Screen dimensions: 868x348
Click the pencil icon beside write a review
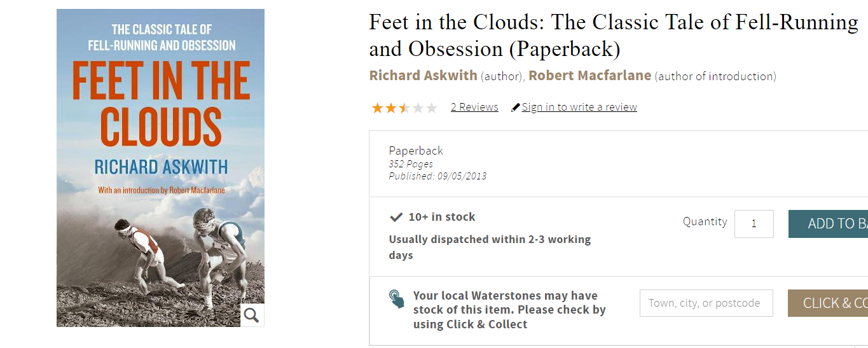tap(516, 108)
